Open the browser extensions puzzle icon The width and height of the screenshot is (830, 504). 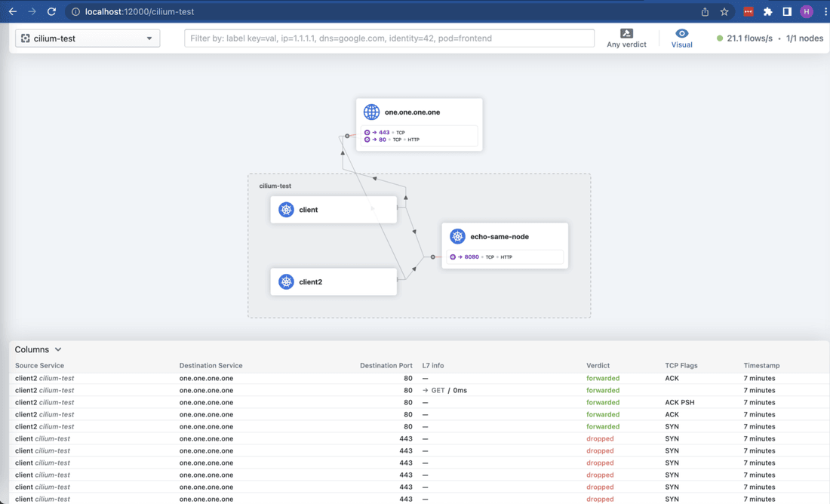tap(767, 11)
